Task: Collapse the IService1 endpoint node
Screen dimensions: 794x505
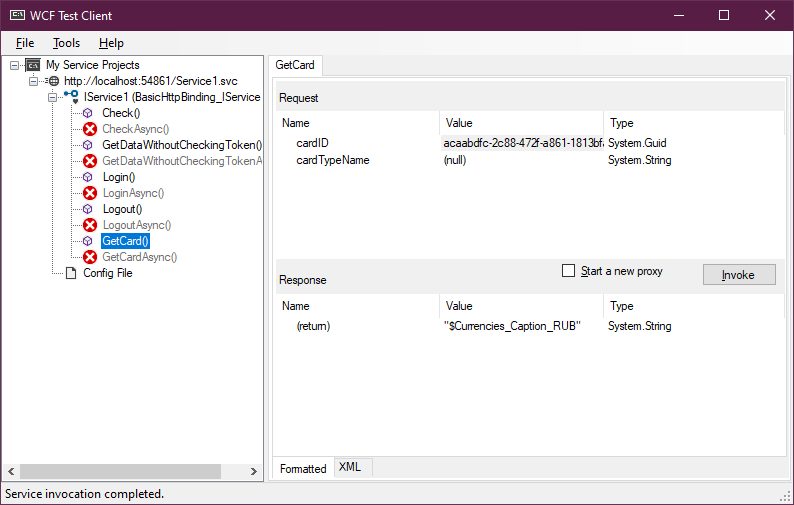Action: pyautogui.click(x=52, y=97)
